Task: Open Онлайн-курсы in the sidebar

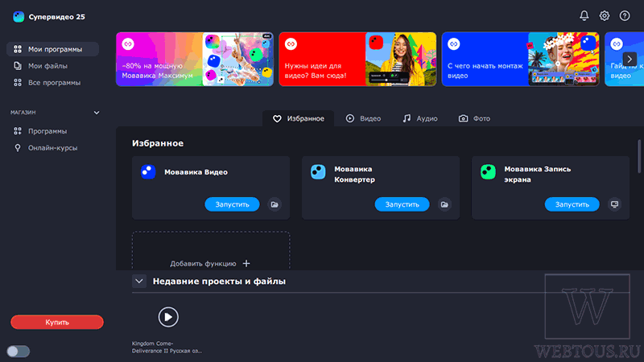Action: [52, 148]
